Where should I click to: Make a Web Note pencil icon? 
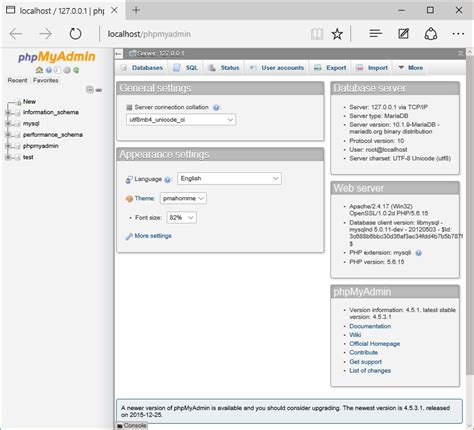point(403,34)
